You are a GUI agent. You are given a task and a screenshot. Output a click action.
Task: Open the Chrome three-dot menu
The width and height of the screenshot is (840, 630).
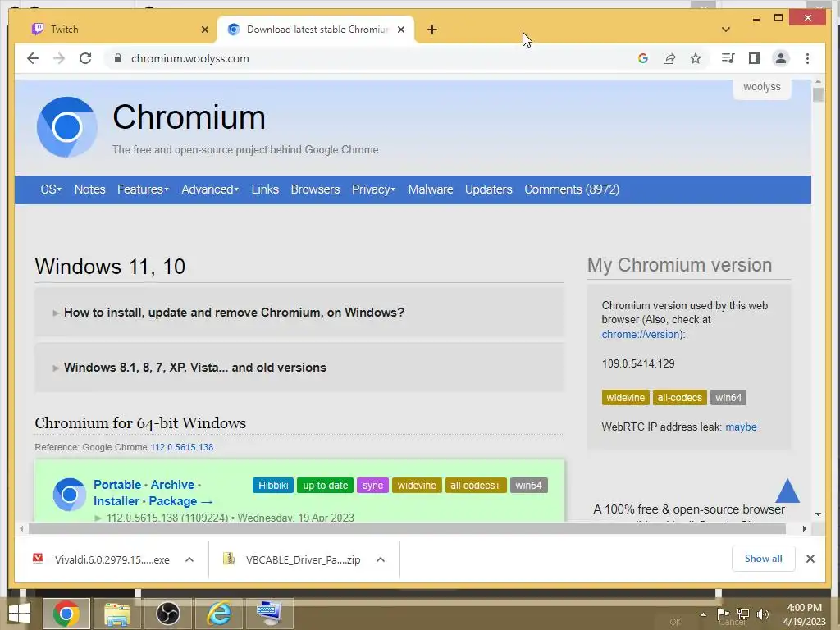point(807,58)
